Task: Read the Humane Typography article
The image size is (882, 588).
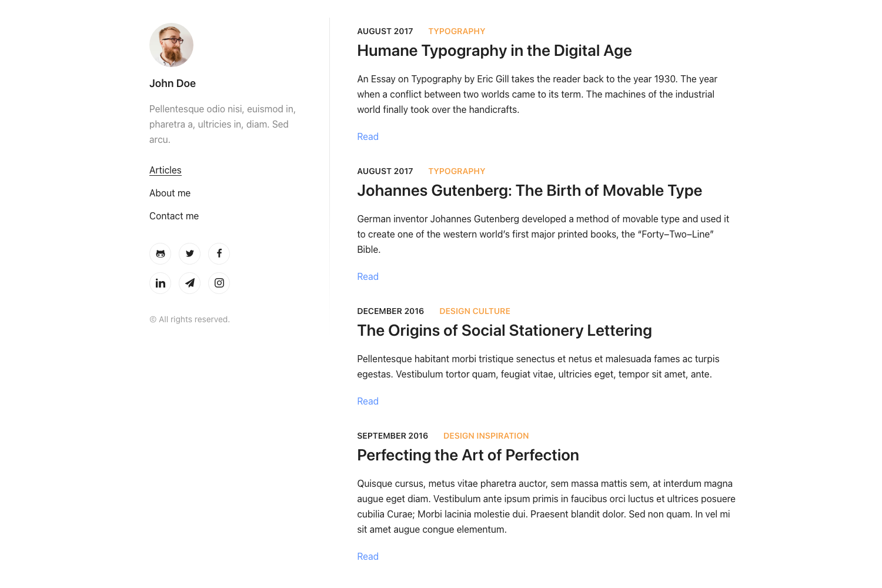Action: [x=367, y=137]
